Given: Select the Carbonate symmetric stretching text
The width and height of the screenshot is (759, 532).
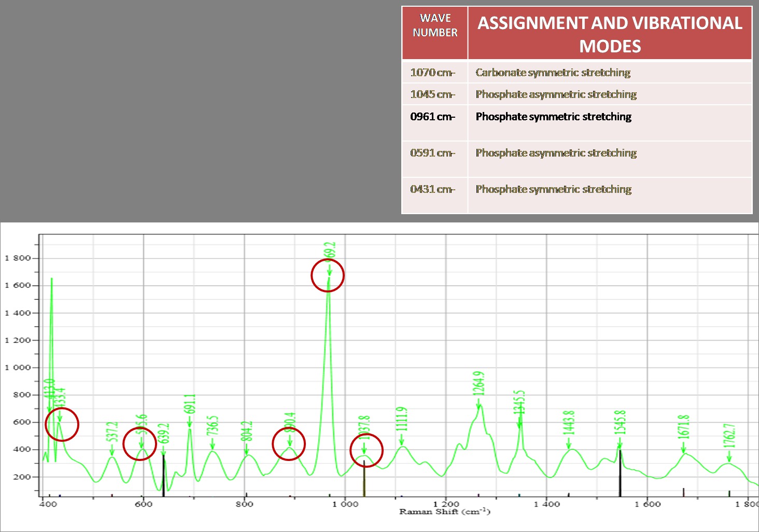Looking at the screenshot, I should 553,73.
